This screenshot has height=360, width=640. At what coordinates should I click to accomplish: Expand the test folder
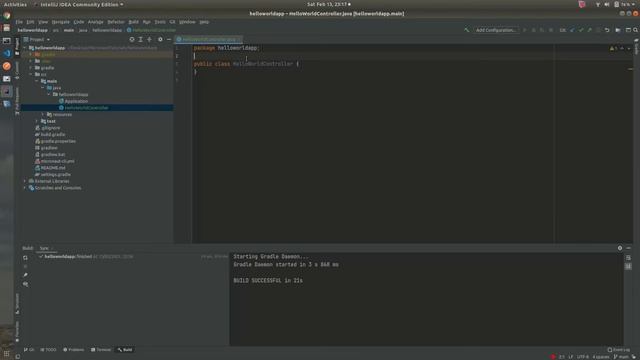37,121
